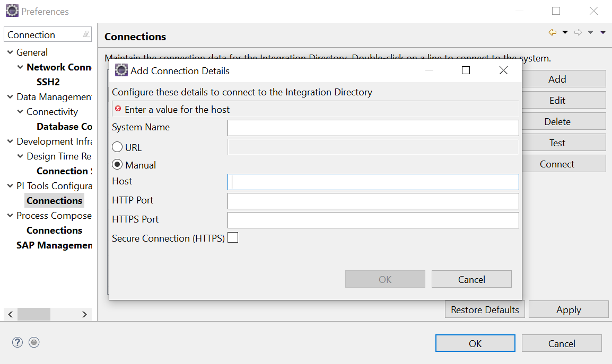Click the left arrow of the tree scrollbar
612x364 pixels.
click(11, 314)
